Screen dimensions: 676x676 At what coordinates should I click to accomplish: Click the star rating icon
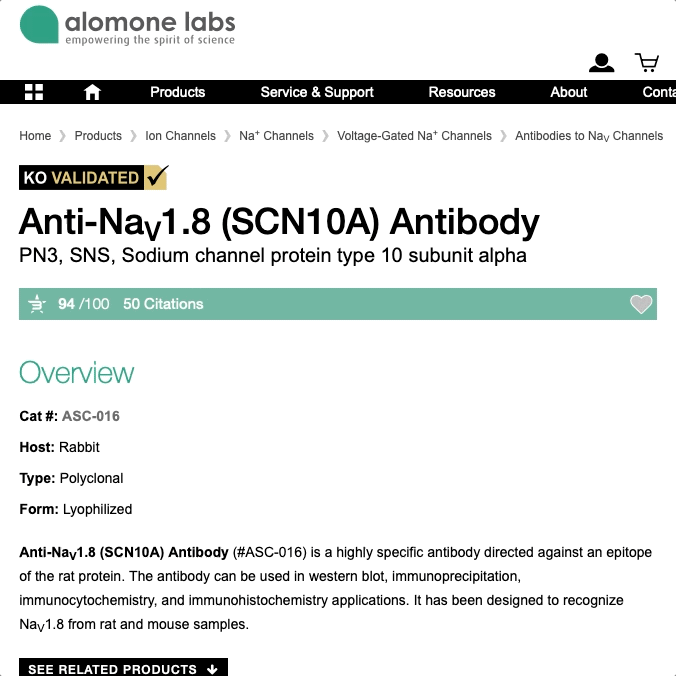point(37,304)
